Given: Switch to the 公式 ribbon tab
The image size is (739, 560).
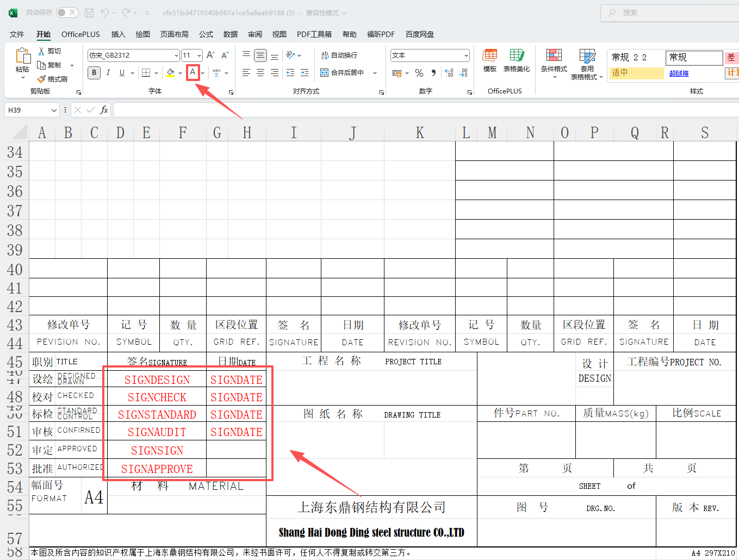Looking at the screenshot, I should [206, 34].
